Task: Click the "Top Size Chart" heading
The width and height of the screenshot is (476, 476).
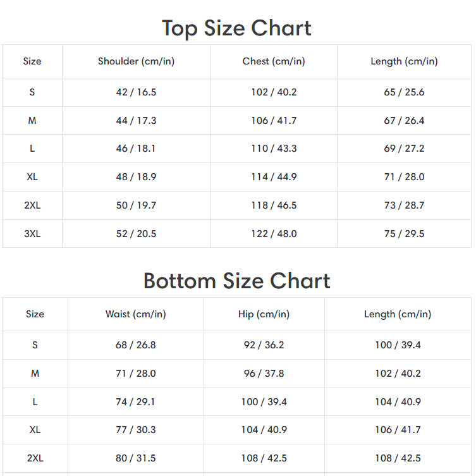Action: tap(236, 28)
